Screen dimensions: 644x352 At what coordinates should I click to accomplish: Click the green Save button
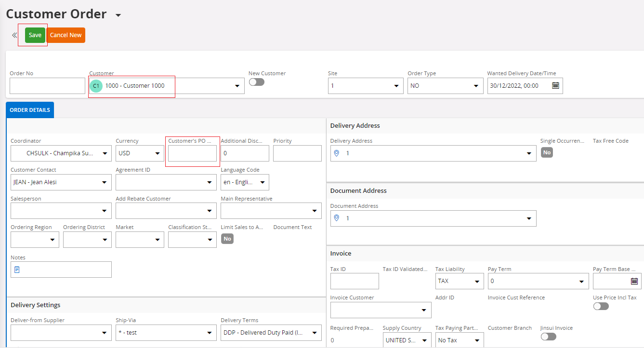tap(35, 35)
